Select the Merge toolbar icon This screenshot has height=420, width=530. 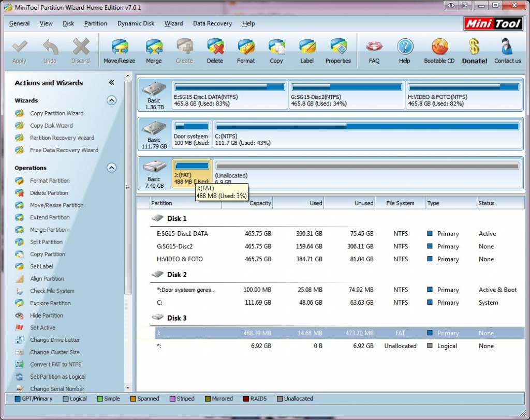pos(154,47)
